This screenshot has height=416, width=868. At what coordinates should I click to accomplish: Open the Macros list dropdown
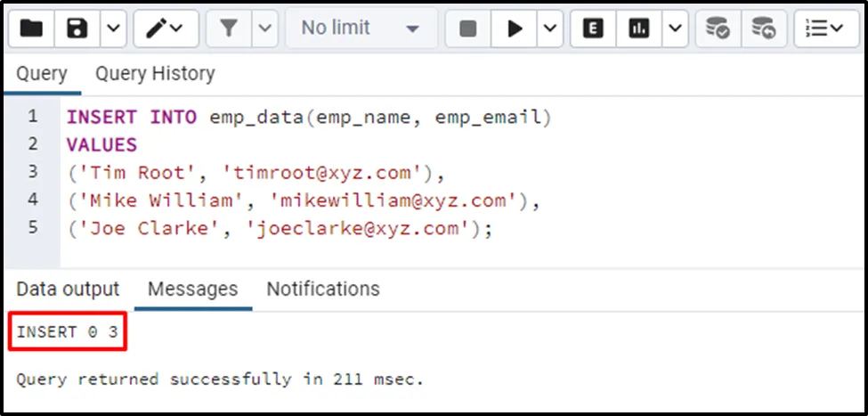(x=825, y=29)
